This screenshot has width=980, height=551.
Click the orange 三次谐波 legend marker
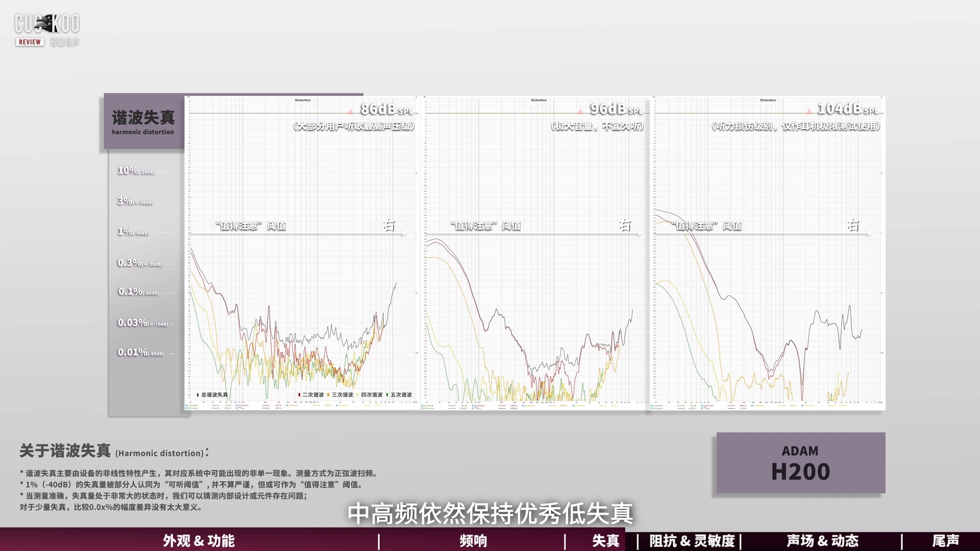click(x=328, y=395)
